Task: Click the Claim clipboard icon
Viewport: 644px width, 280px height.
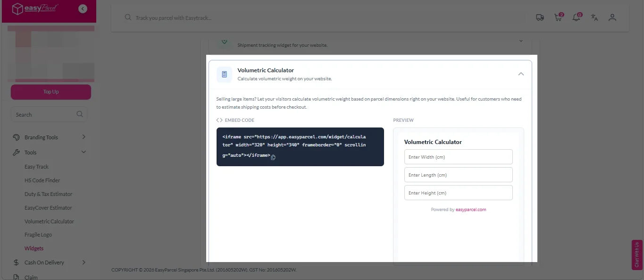Action: [x=16, y=277]
